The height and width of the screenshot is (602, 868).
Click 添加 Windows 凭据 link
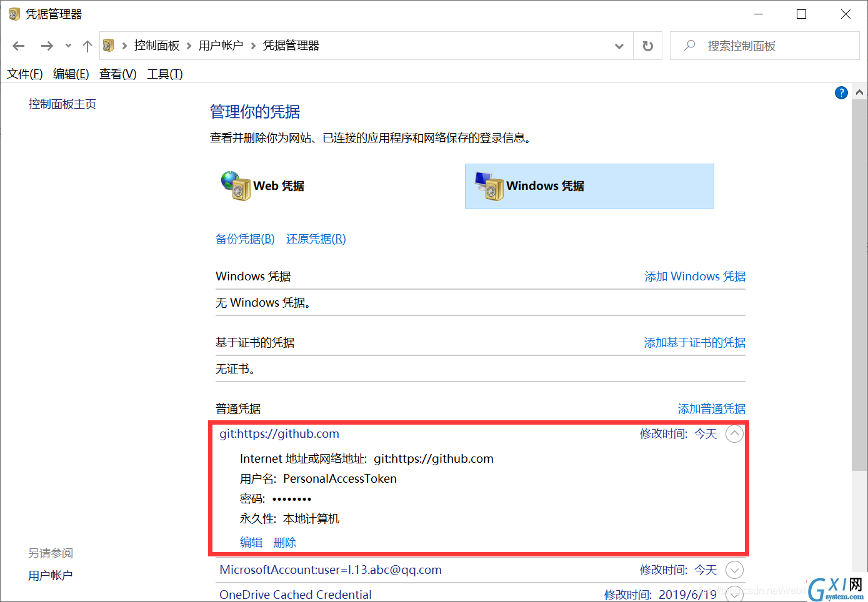pos(695,277)
